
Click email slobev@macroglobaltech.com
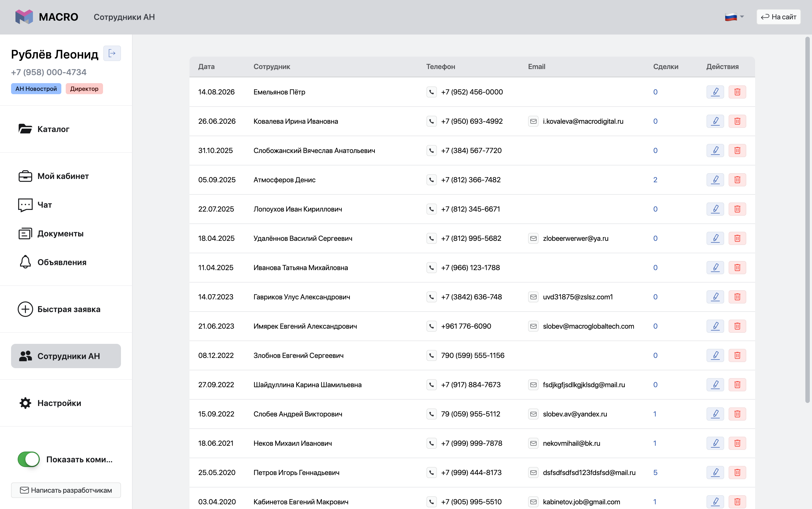[589, 326]
